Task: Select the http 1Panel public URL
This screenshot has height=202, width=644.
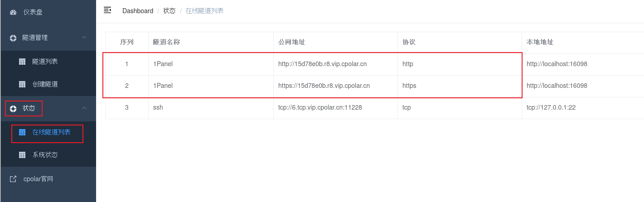Action: click(322, 64)
